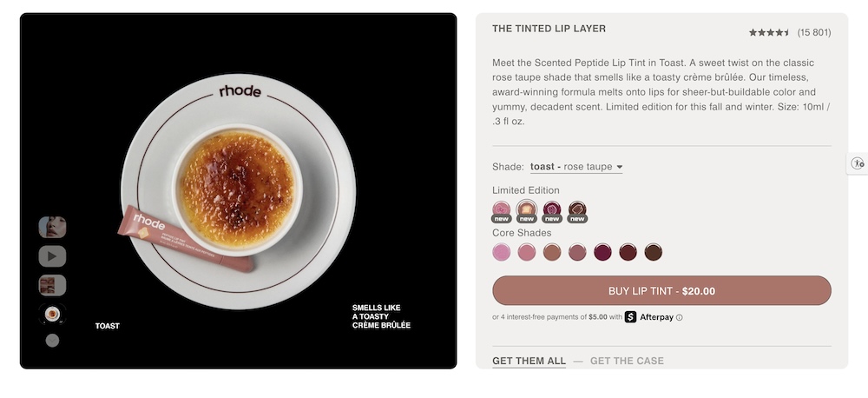Open the Afterpay info circle icon
868x398 pixels.
tap(680, 317)
